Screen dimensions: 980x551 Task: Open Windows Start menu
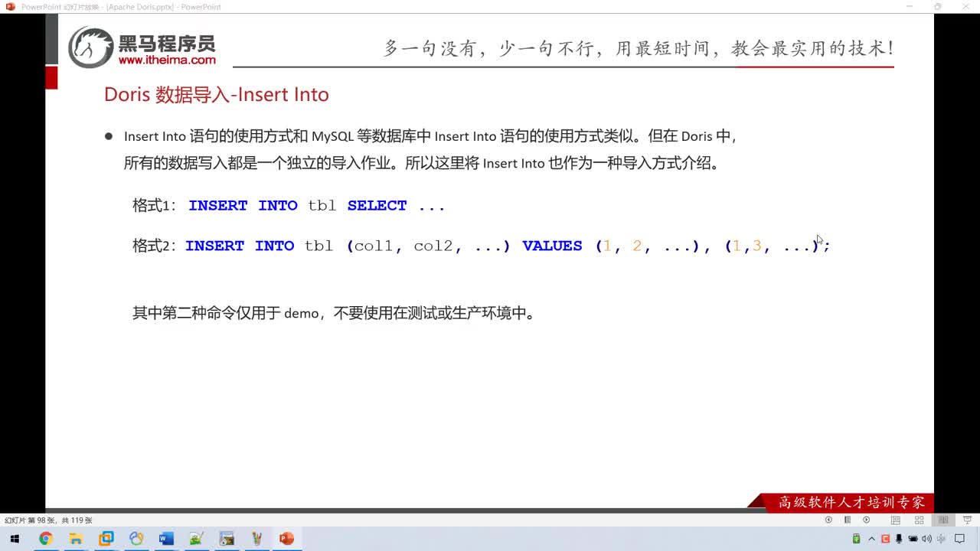15,539
